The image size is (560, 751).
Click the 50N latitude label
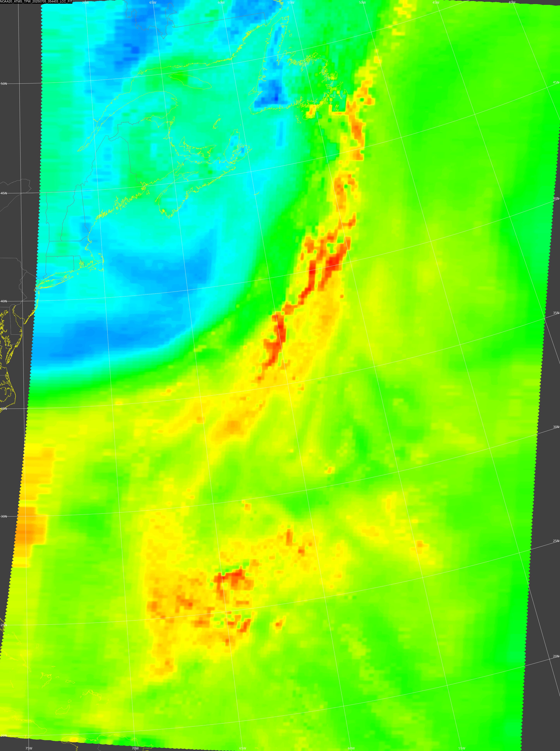4,84
